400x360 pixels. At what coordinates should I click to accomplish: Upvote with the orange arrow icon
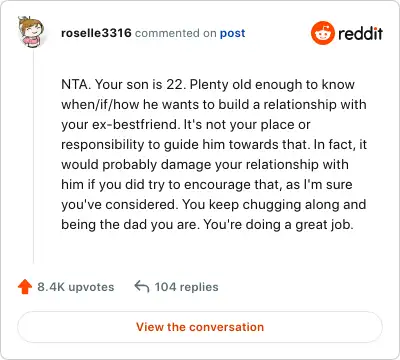pos(25,287)
